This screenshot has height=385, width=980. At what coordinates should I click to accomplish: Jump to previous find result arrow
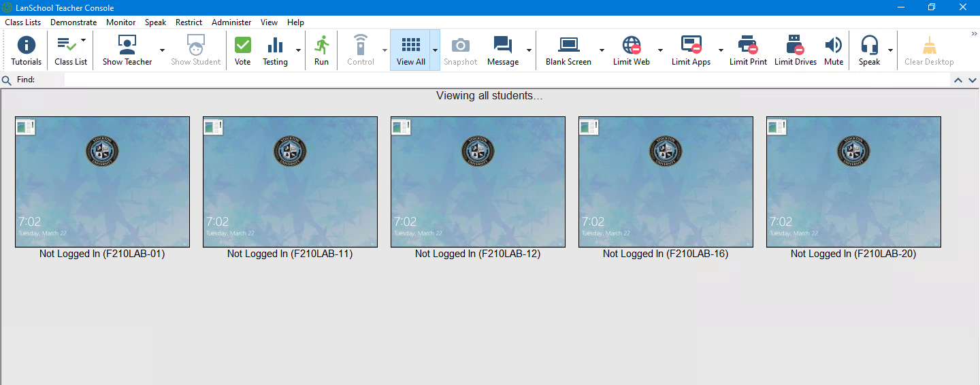click(958, 80)
